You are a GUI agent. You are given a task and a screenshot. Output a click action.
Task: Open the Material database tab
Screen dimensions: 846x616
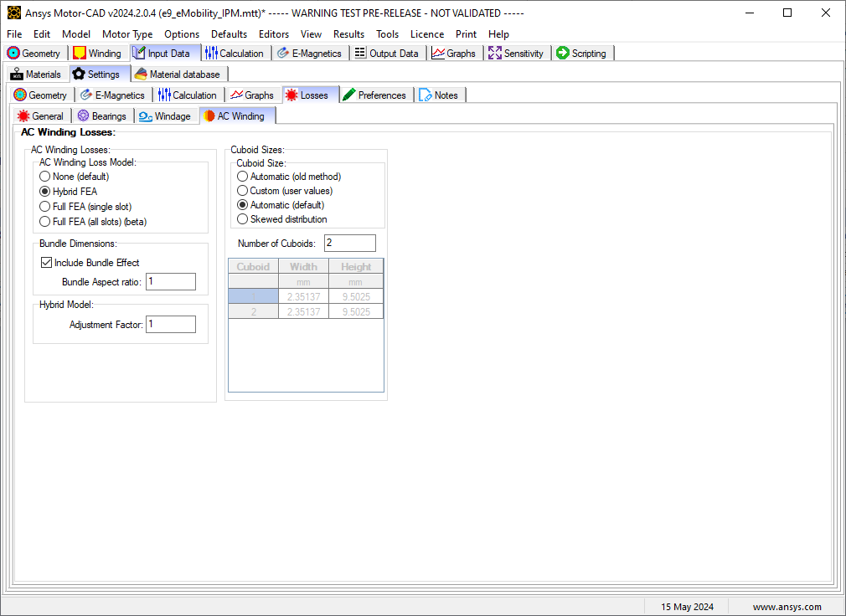pyautogui.click(x=177, y=74)
